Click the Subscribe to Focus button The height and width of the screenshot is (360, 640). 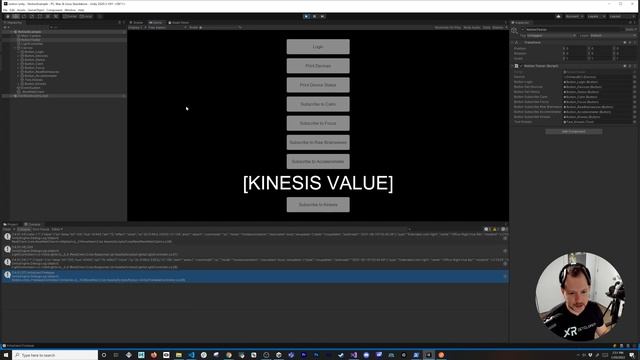pyautogui.click(x=318, y=123)
